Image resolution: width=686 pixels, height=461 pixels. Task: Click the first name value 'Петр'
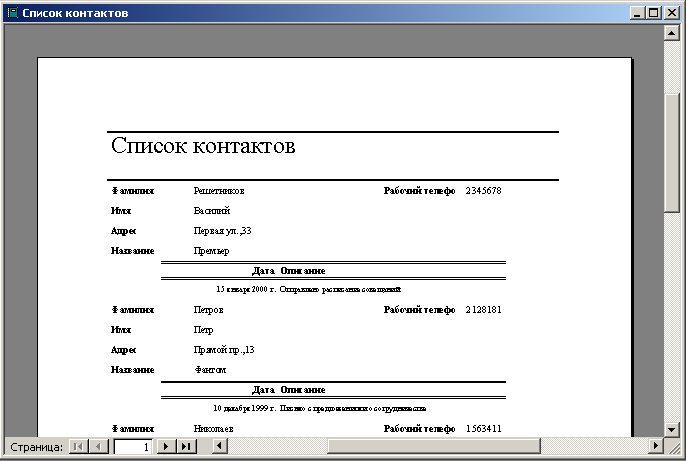click(203, 330)
